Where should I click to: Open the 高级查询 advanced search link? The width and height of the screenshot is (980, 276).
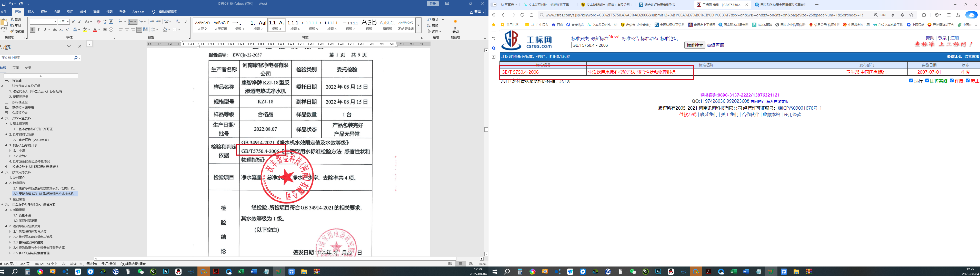click(715, 45)
